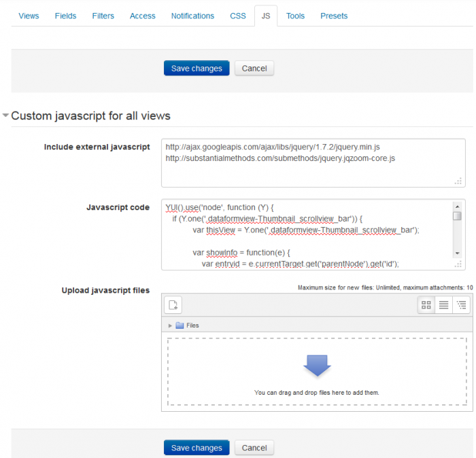Click the bottom Cancel button

254,448
